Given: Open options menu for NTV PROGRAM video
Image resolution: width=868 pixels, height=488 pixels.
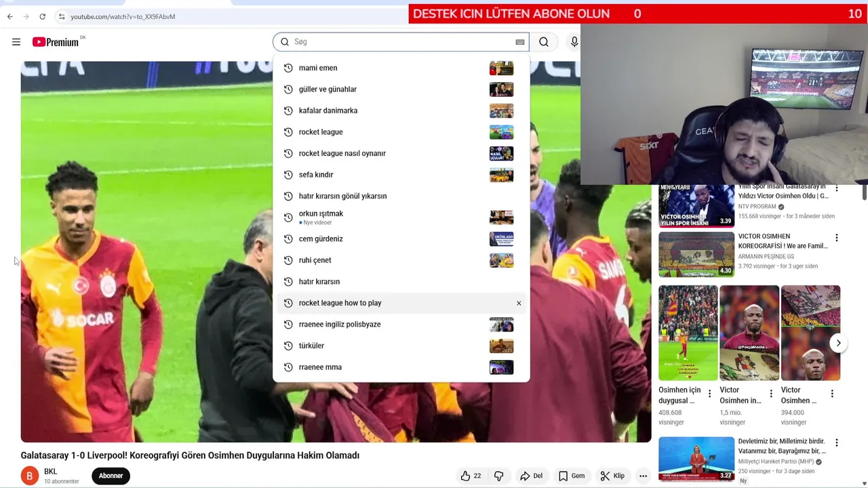Looking at the screenshot, I should pos(837,189).
